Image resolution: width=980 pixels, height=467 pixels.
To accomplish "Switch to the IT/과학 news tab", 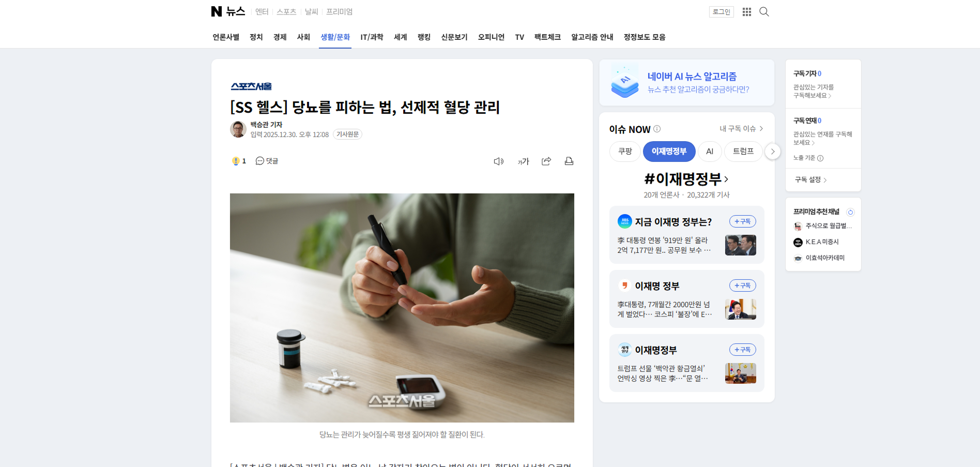I will [x=372, y=37].
